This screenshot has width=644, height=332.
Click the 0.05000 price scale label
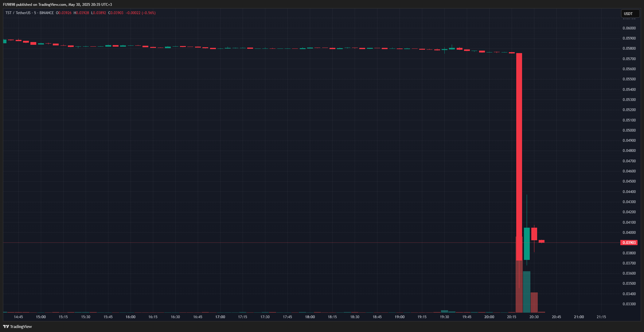tap(629, 130)
